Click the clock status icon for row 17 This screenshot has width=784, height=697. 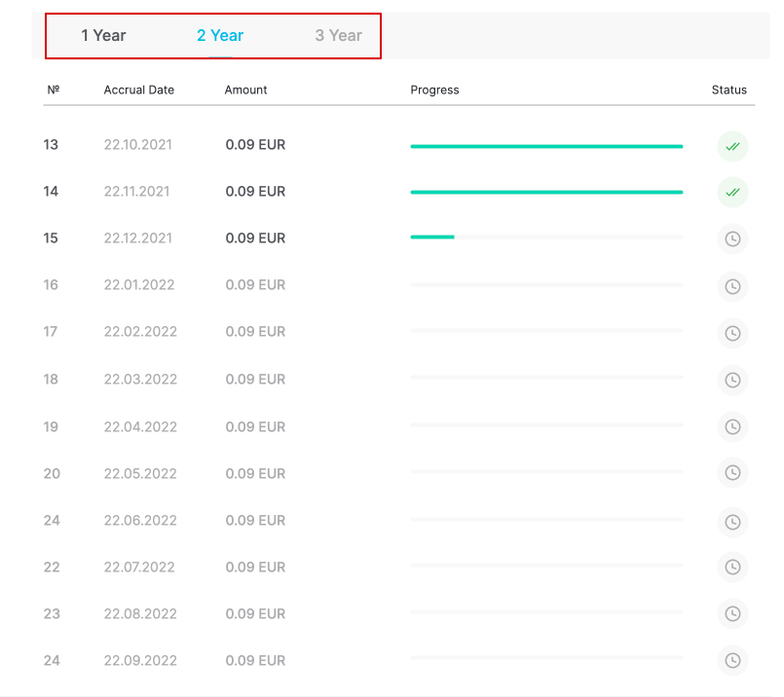732,333
